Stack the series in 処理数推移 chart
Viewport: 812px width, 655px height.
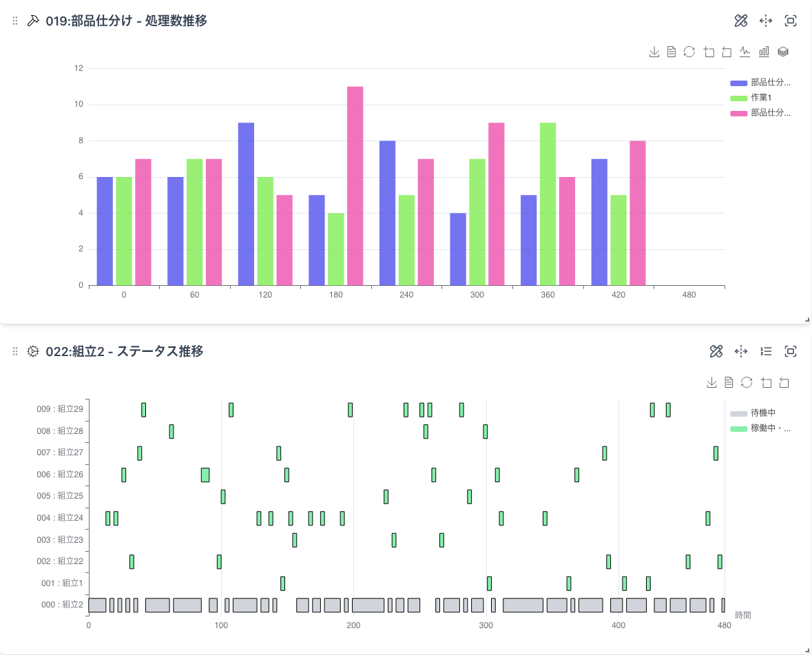(782, 52)
